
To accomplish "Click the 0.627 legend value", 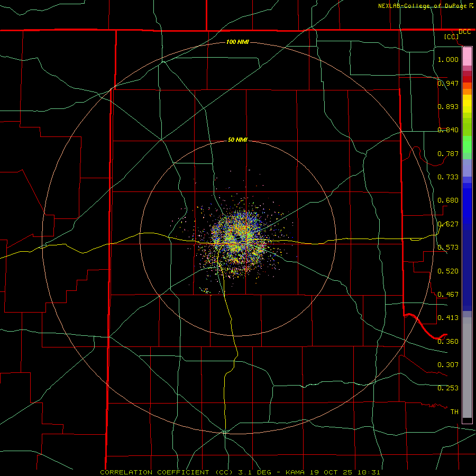I will point(448,224).
